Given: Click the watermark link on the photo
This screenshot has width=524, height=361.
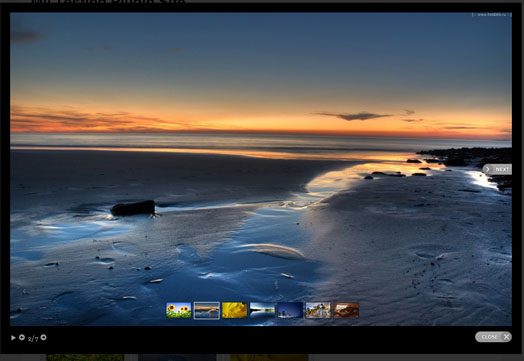Looking at the screenshot, I should 491,15.
